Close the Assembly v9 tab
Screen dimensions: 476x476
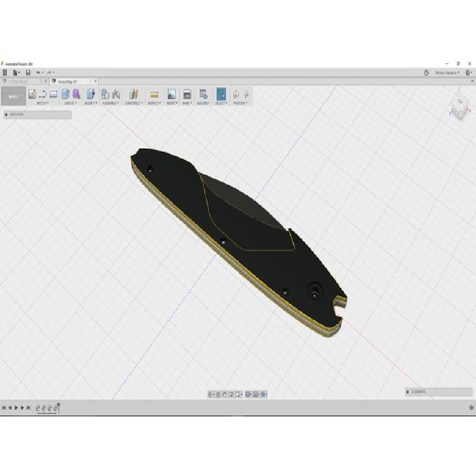95,82
